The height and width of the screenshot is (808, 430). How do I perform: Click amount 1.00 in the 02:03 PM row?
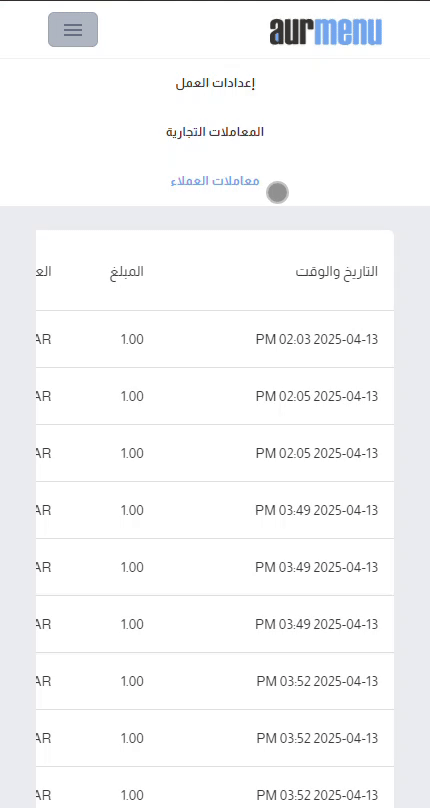tap(132, 340)
